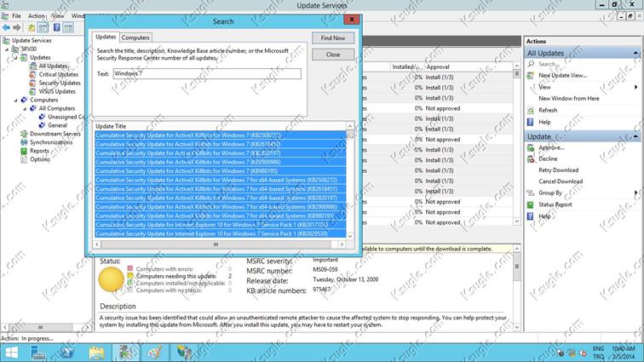
Task: Click the New Update View icon
Action: coord(531,75)
